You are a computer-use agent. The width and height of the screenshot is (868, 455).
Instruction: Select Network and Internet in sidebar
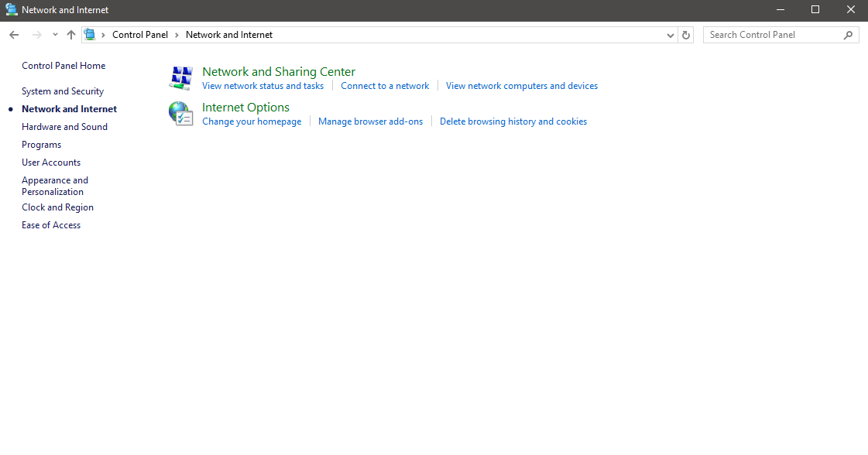tap(69, 109)
